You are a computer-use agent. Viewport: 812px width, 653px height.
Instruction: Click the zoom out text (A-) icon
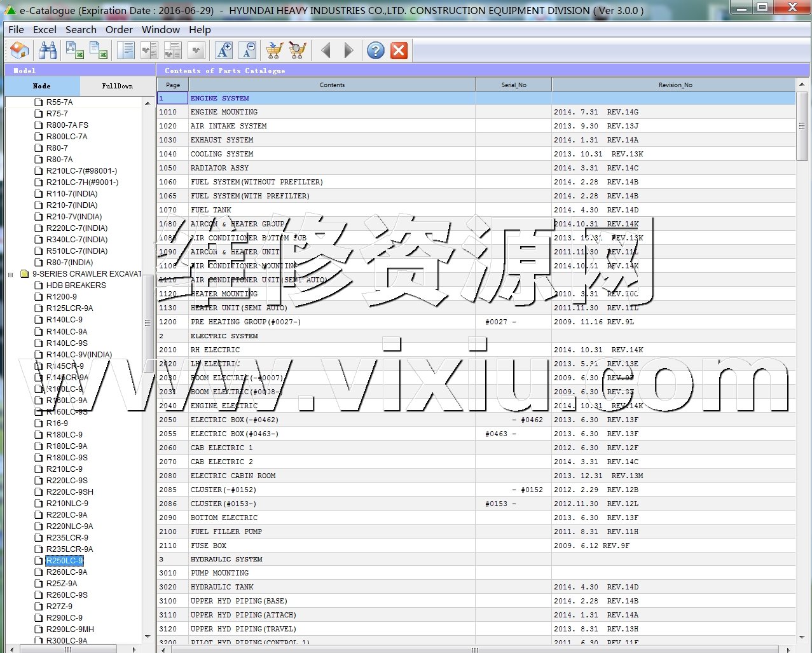(x=248, y=50)
